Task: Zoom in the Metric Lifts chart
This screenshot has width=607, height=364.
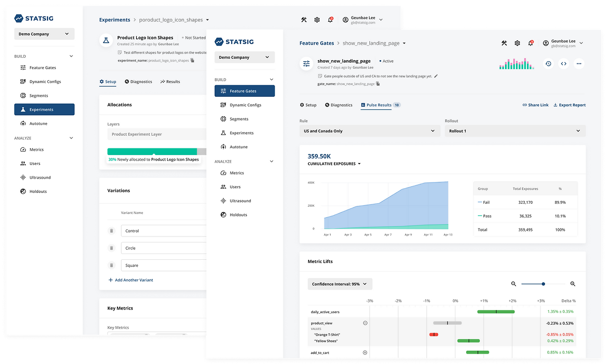Action: coord(573,284)
